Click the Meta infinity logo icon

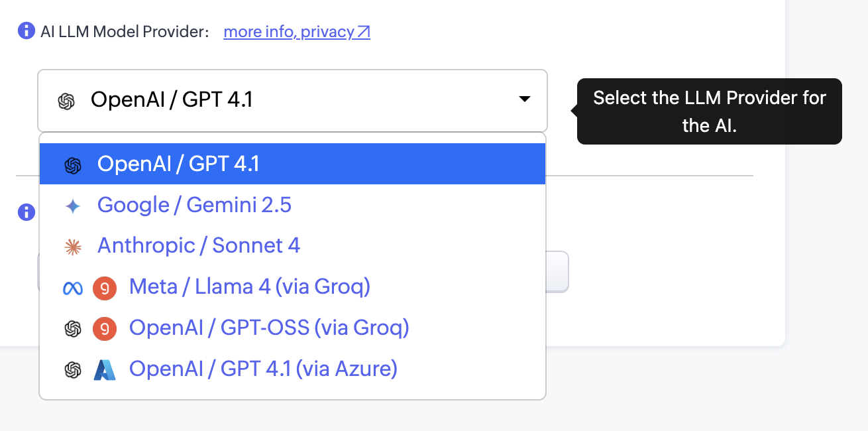[x=72, y=288]
